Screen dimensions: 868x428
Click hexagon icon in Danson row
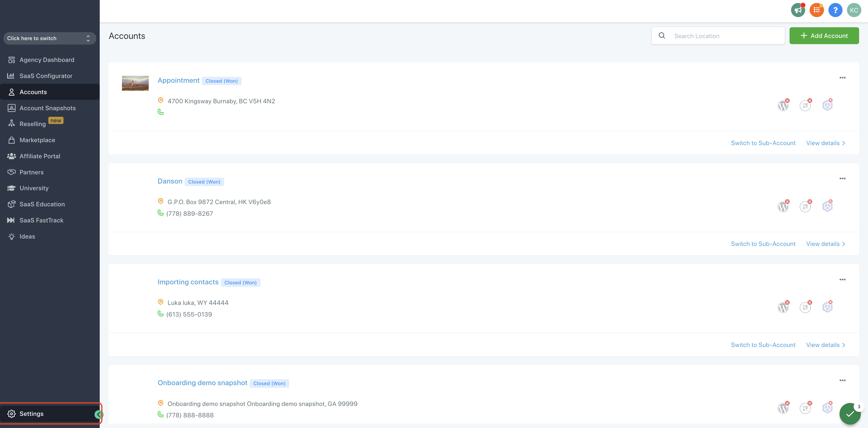(827, 206)
